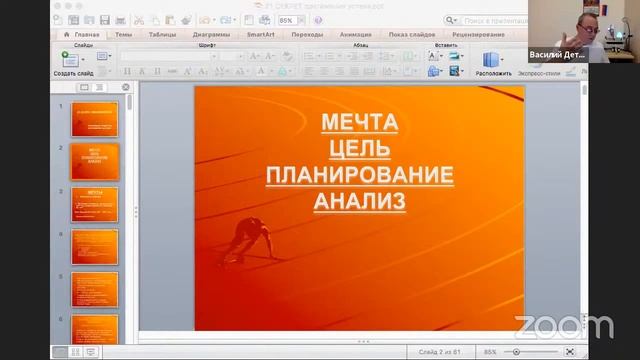Switch to normal view icon in status bar
640x360 pixels.
coord(60,352)
